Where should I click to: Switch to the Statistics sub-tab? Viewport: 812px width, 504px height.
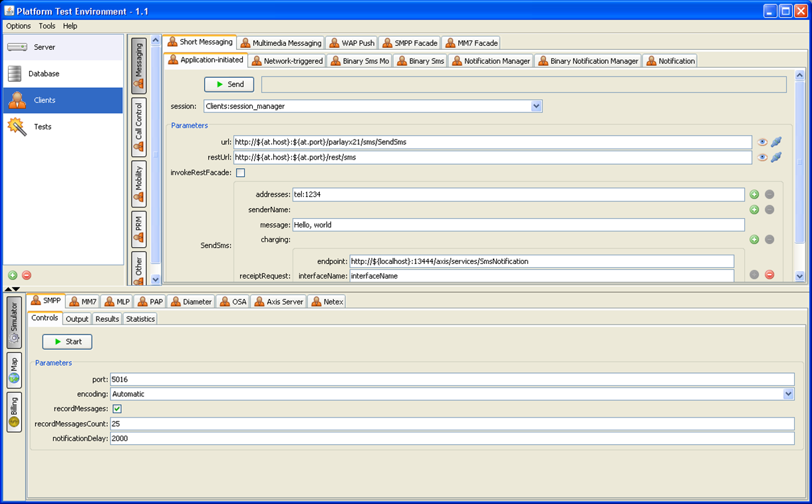pos(140,318)
